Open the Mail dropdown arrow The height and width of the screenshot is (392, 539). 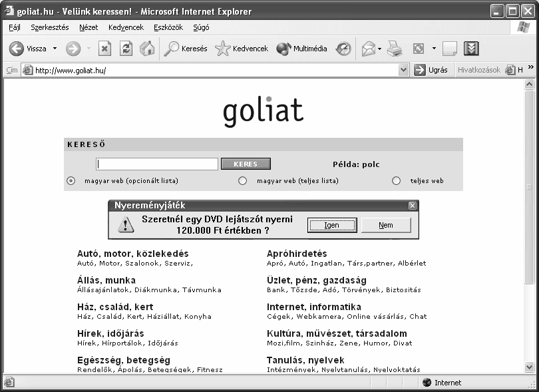[x=379, y=49]
